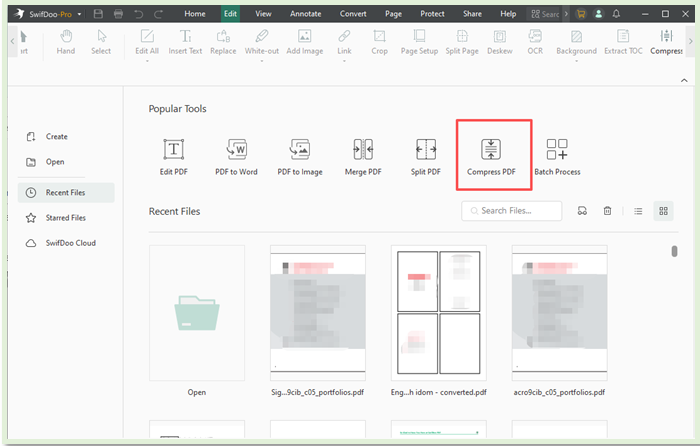The image size is (700, 446).
Task: Save file using title bar icon
Action: click(x=98, y=14)
